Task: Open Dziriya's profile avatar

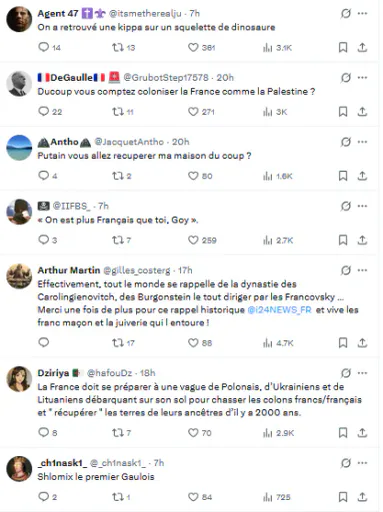Action: pyautogui.click(x=19, y=379)
